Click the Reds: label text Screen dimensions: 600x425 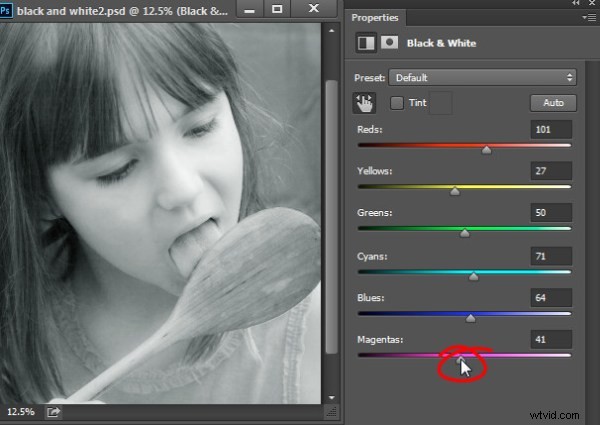point(370,129)
